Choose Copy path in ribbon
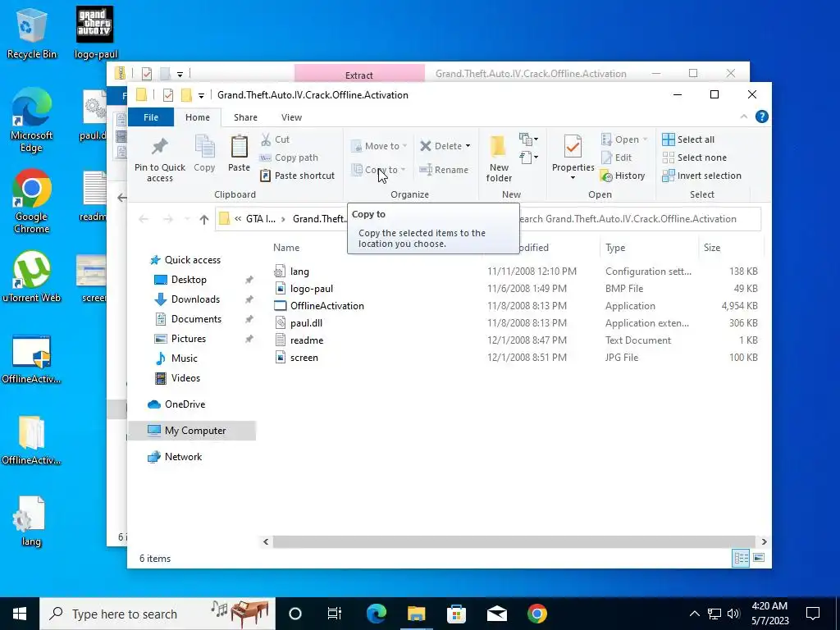Viewport: 840px width, 630px height. (289, 157)
